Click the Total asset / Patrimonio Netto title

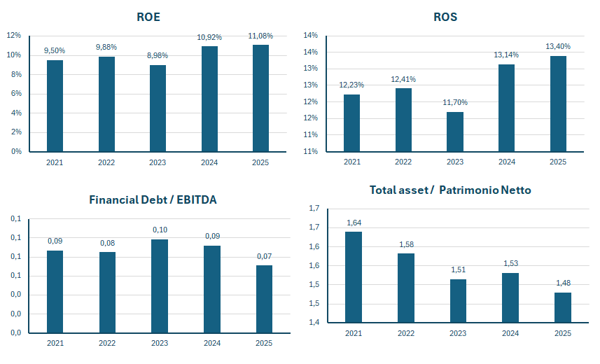(x=450, y=190)
